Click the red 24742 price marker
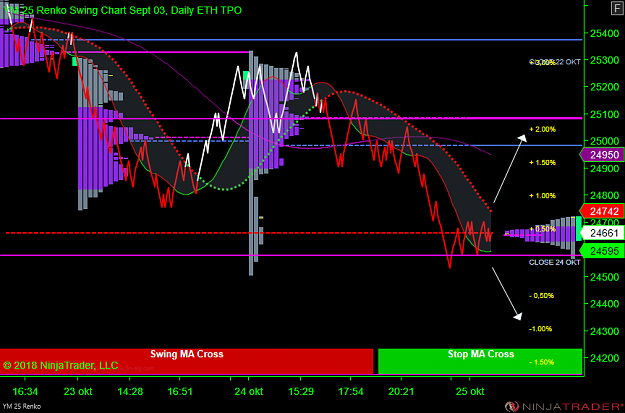The width and height of the screenshot is (625, 413). 603,211
